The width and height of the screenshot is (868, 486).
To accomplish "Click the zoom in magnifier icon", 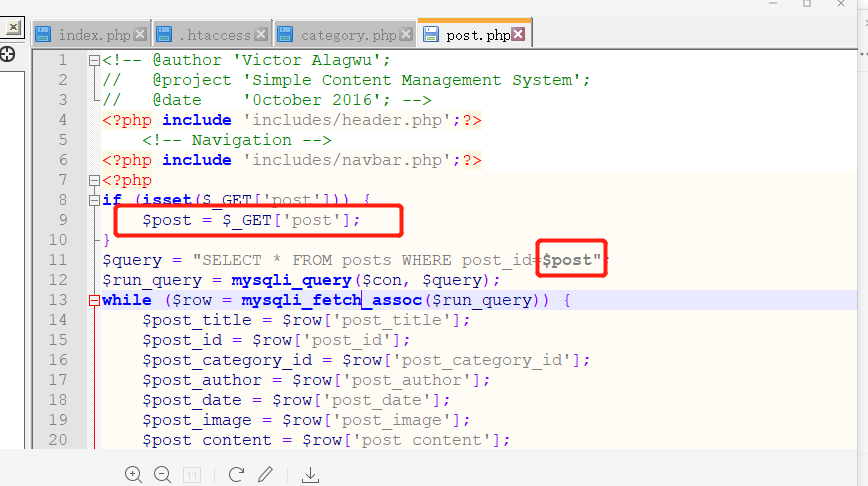I will tap(133, 474).
